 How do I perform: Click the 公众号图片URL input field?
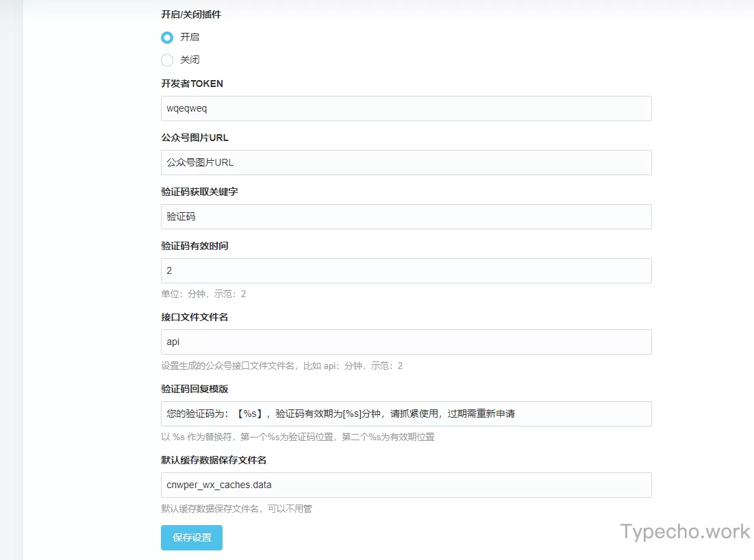click(405, 162)
